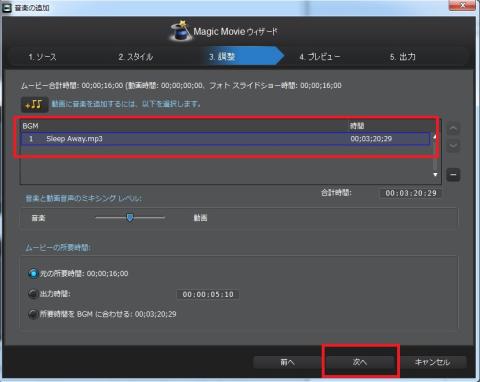
Task: Click the BGM list scrollbar down arrow
Action: (435, 175)
